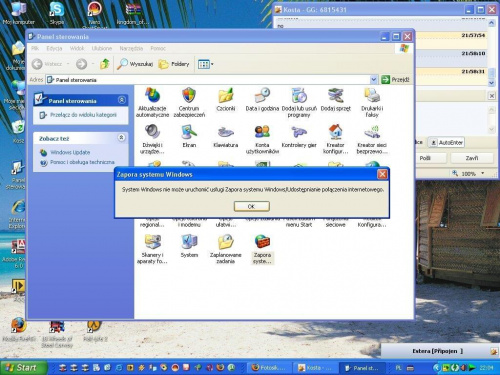
Task: Open the Narzędzia menu
Action: (131, 48)
